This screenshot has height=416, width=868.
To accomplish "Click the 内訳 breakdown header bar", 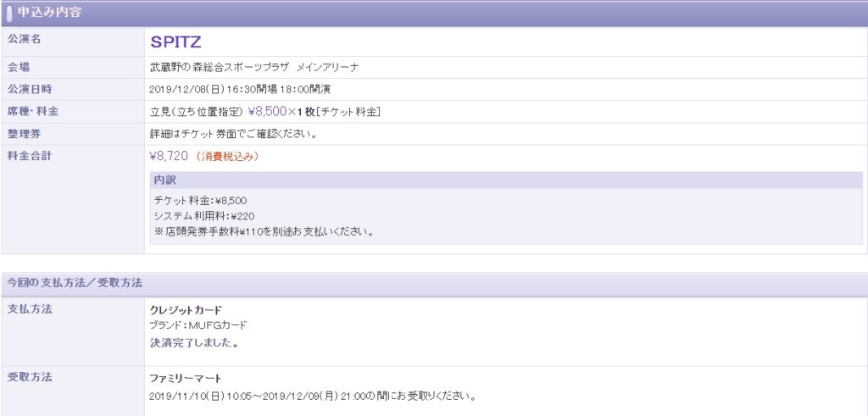I will pos(505,180).
